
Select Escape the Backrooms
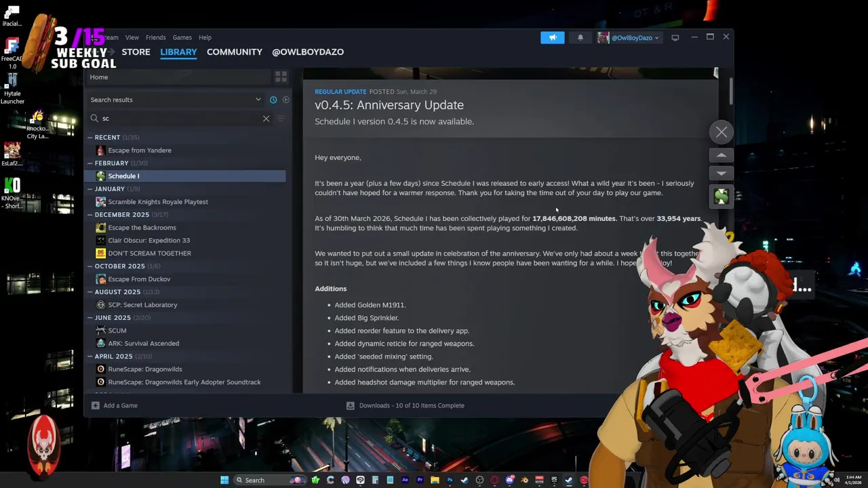click(x=184, y=228)
